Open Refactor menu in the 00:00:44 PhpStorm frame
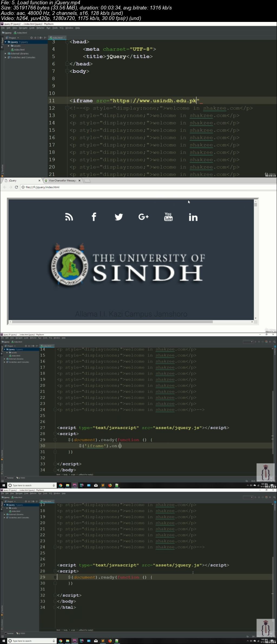The image size is (277, 644). point(40,28)
